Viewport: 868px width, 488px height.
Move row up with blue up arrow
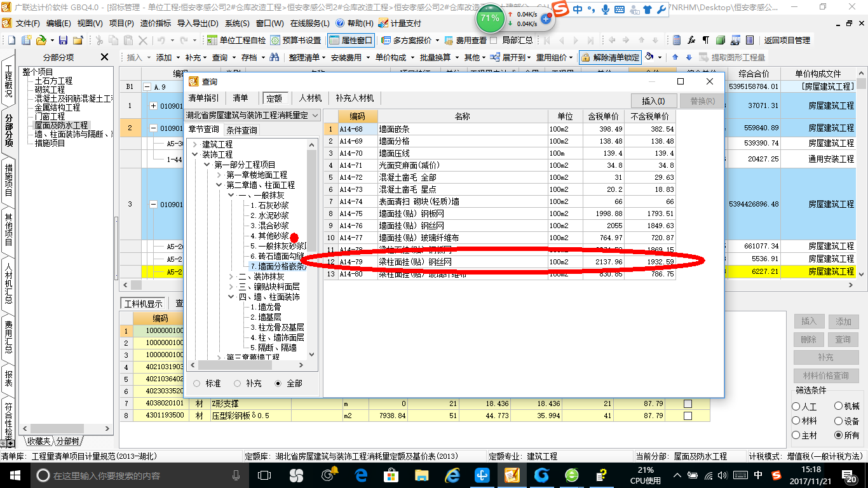point(675,57)
